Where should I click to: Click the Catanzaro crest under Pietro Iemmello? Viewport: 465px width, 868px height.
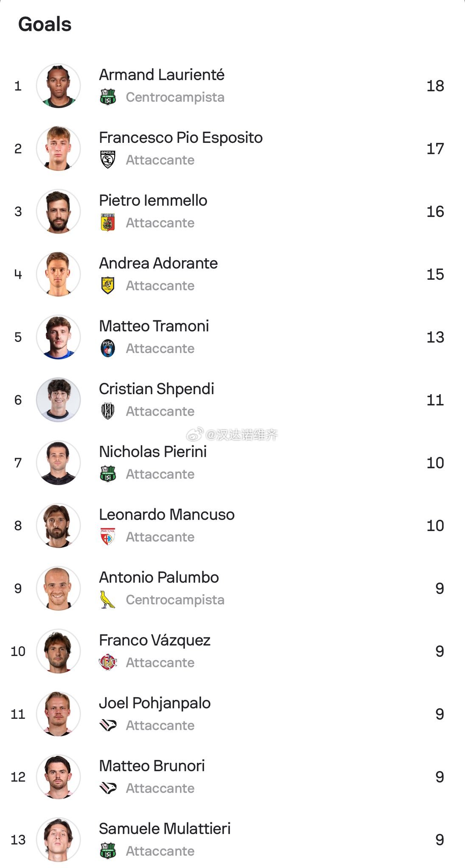[x=108, y=222]
